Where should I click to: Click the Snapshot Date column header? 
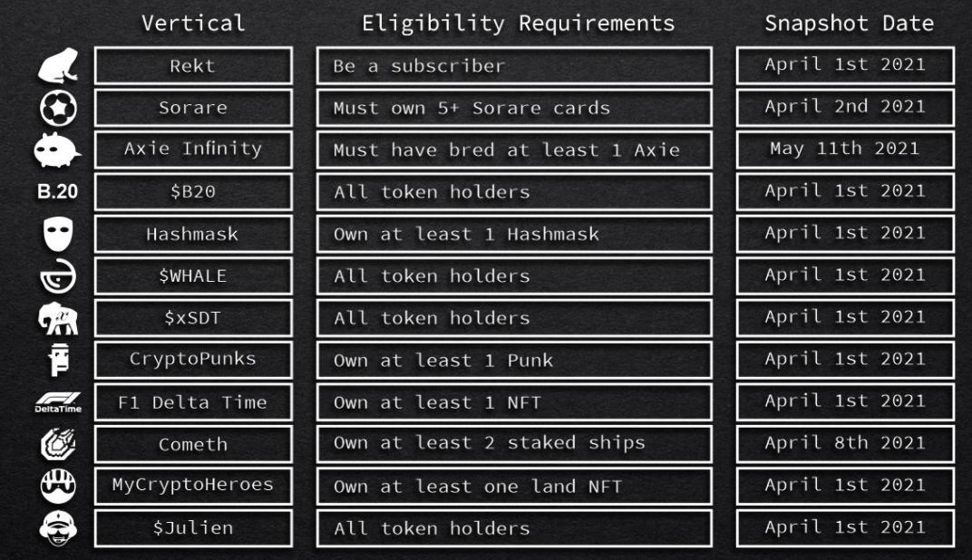[850, 24]
